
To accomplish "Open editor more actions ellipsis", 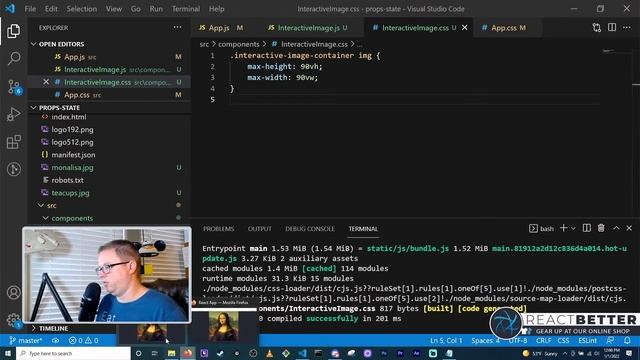I will pyautogui.click(x=627, y=27).
